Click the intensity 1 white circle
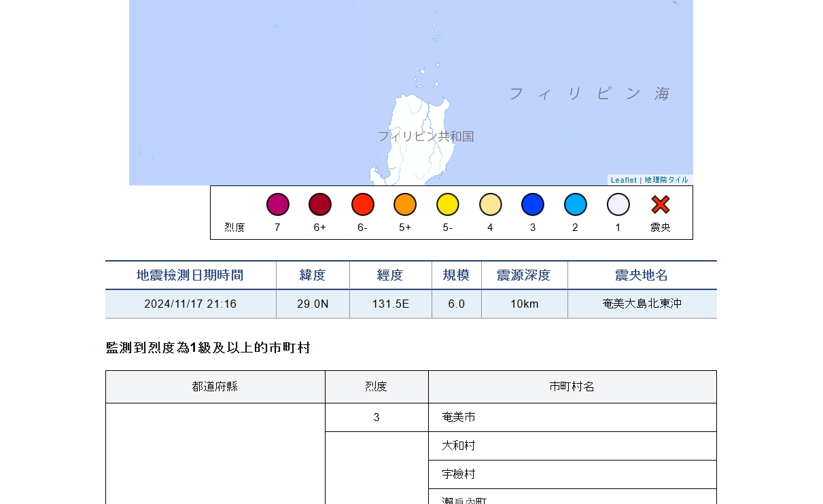The width and height of the screenshot is (823, 504). tap(618, 204)
